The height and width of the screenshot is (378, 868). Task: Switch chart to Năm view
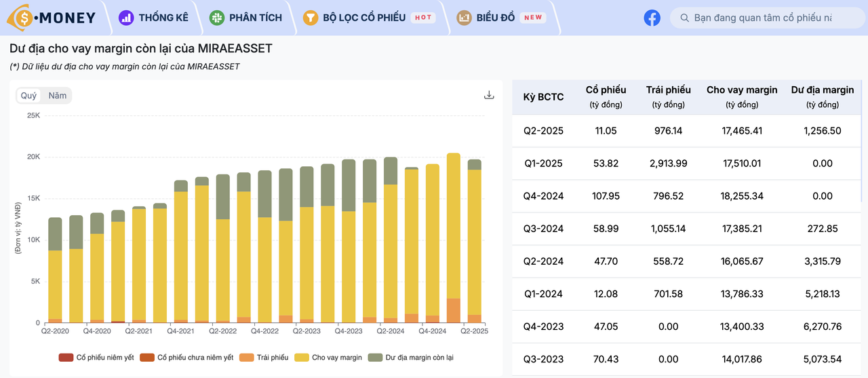pos(58,96)
